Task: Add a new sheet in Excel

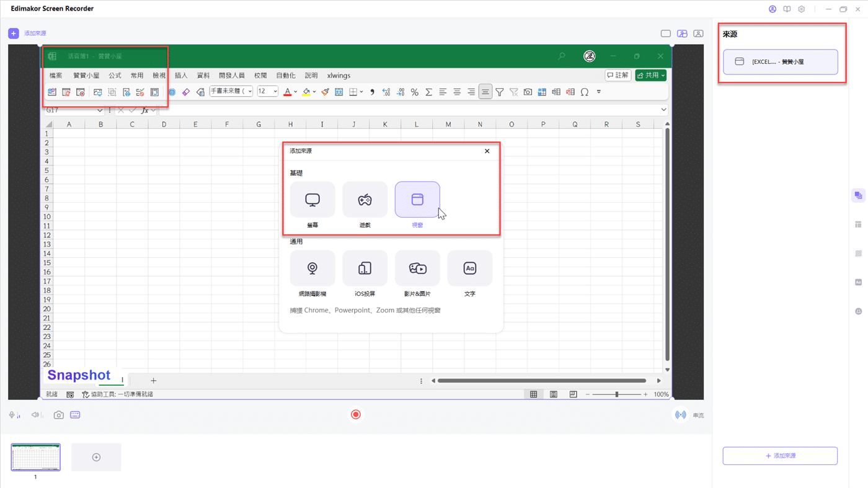Action: tap(153, 381)
